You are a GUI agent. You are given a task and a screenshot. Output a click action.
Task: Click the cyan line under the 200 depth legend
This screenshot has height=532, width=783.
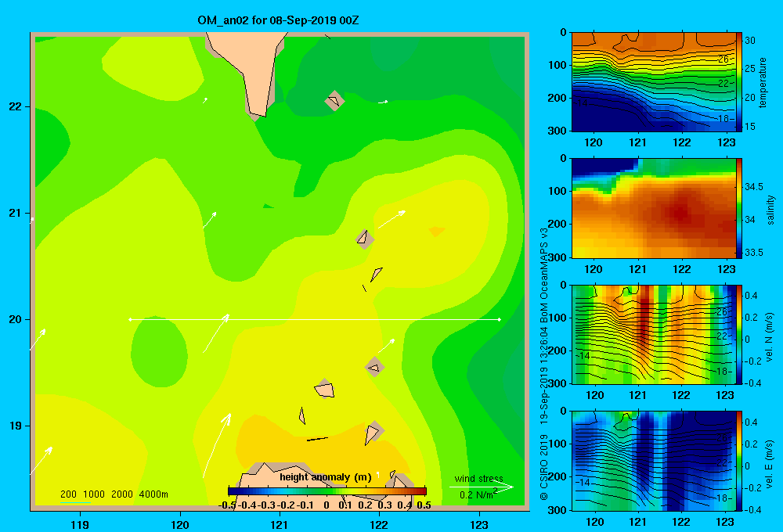pyautogui.click(x=75, y=502)
